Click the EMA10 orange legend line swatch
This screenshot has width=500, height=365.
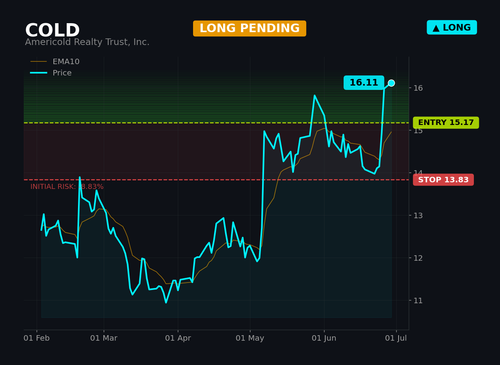39,62
